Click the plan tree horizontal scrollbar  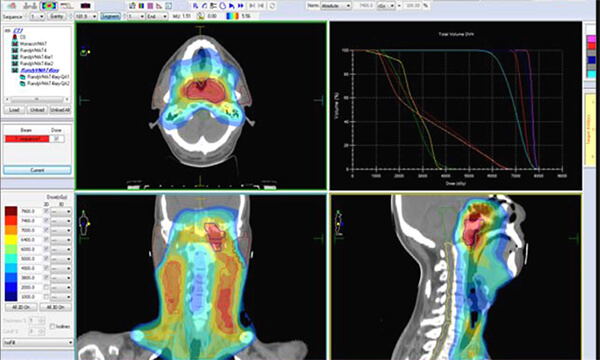click(37, 99)
